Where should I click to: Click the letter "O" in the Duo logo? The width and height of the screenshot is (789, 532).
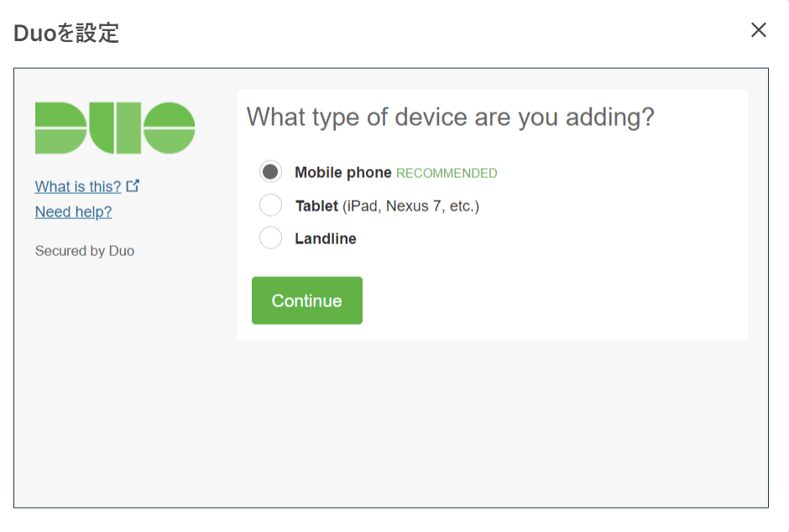point(169,128)
